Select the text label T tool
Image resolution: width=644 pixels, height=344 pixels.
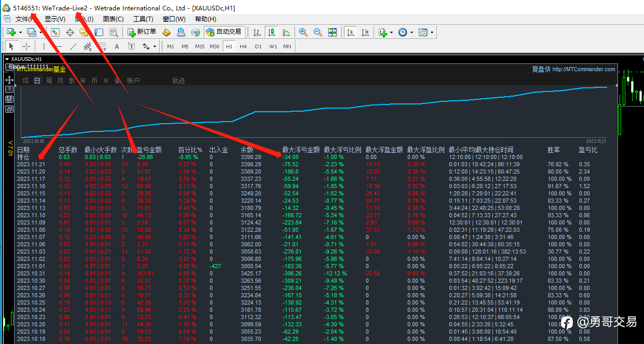pyautogui.click(x=131, y=46)
